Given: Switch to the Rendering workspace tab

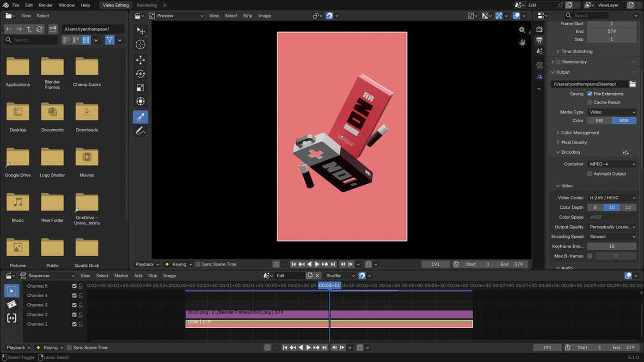Looking at the screenshot, I should pos(147,5).
